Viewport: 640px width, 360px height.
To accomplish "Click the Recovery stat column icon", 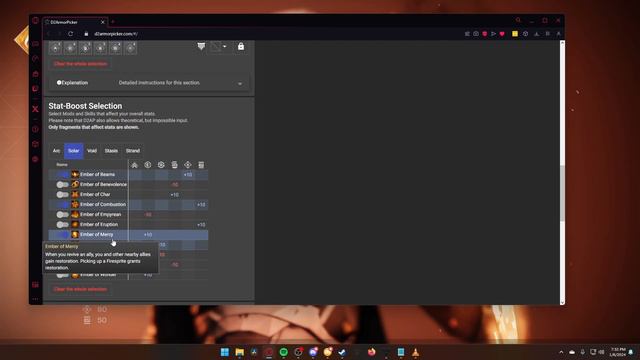I will 161,165.
